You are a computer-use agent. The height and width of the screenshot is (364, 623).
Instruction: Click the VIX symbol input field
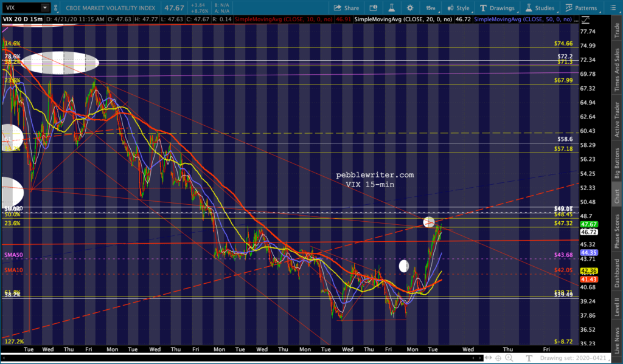coord(21,8)
